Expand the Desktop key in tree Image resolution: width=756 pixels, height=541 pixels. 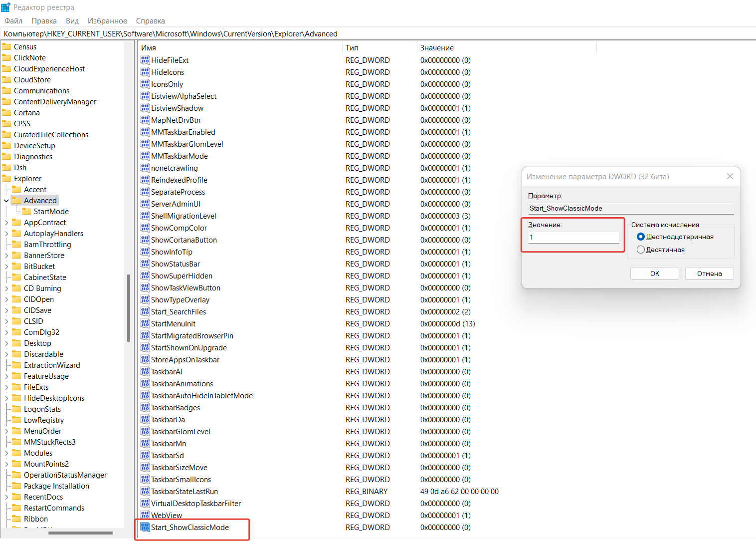pyautogui.click(x=6, y=343)
